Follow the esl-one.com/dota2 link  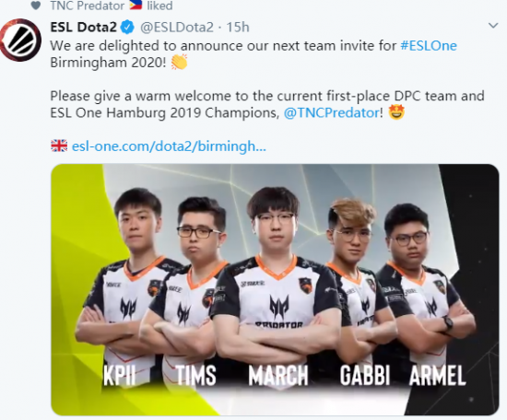pyautogui.click(x=169, y=146)
